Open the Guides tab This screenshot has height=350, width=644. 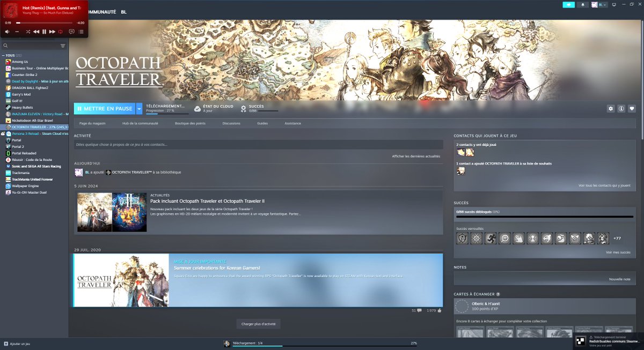262,123
